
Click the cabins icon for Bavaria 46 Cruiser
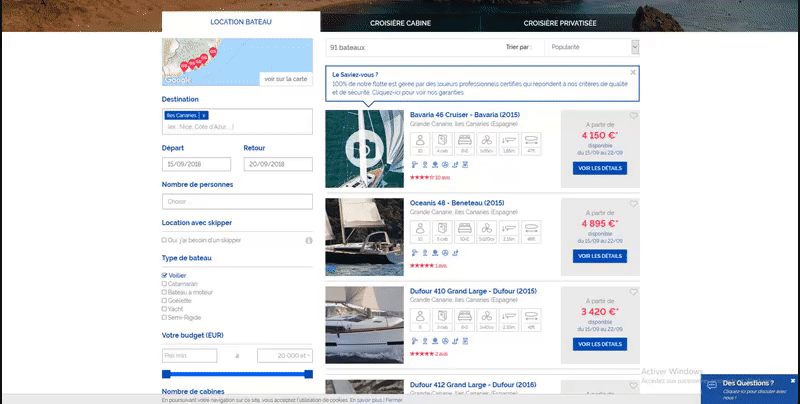click(442, 144)
